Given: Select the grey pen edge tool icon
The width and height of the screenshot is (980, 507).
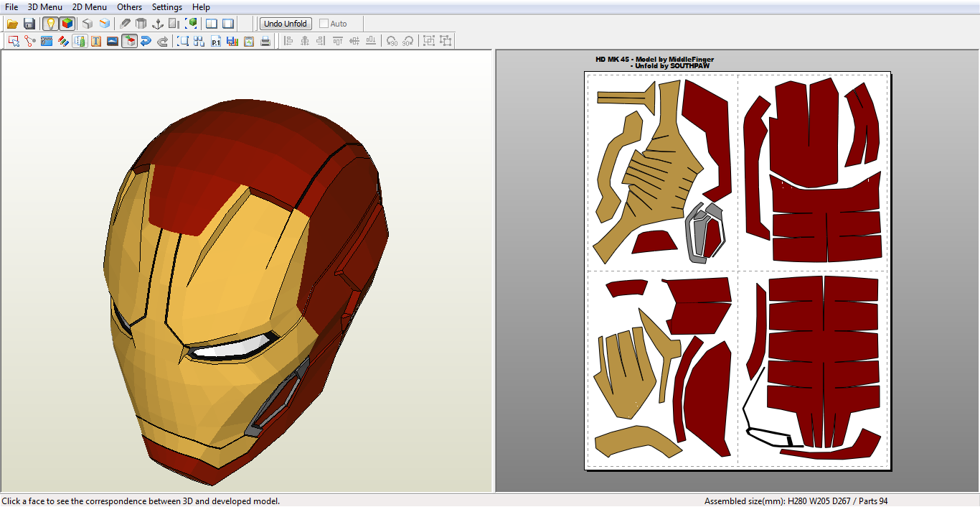Looking at the screenshot, I should [125, 24].
